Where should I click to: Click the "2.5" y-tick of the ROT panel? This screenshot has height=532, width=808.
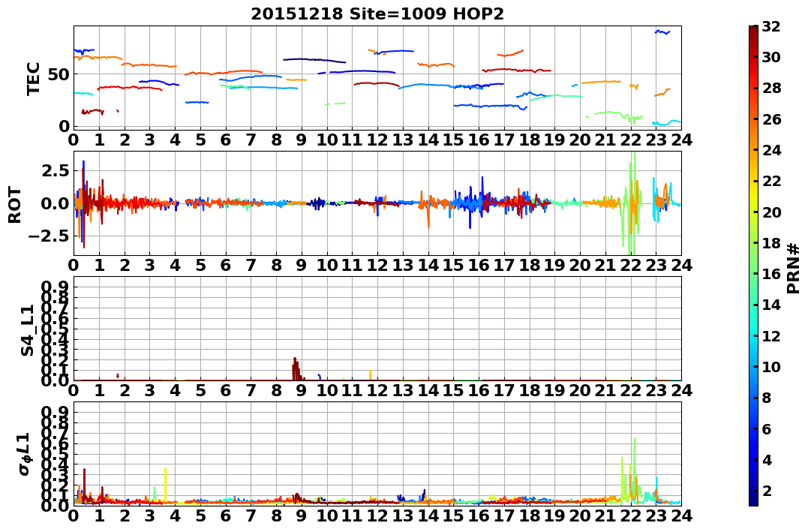(x=56, y=170)
